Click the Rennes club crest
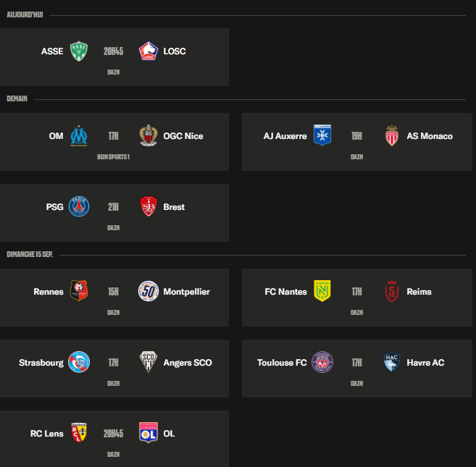The image size is (476, 467). coord(78,291)
